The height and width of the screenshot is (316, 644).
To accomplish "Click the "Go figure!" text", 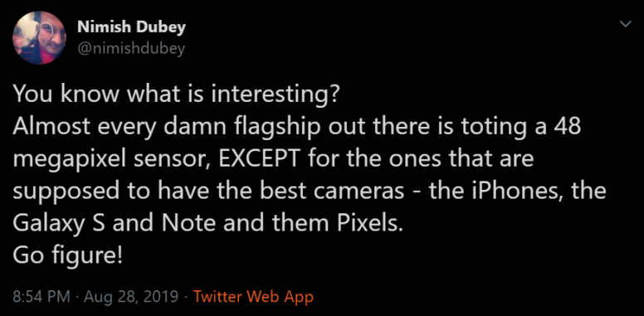I will (68, 255).
